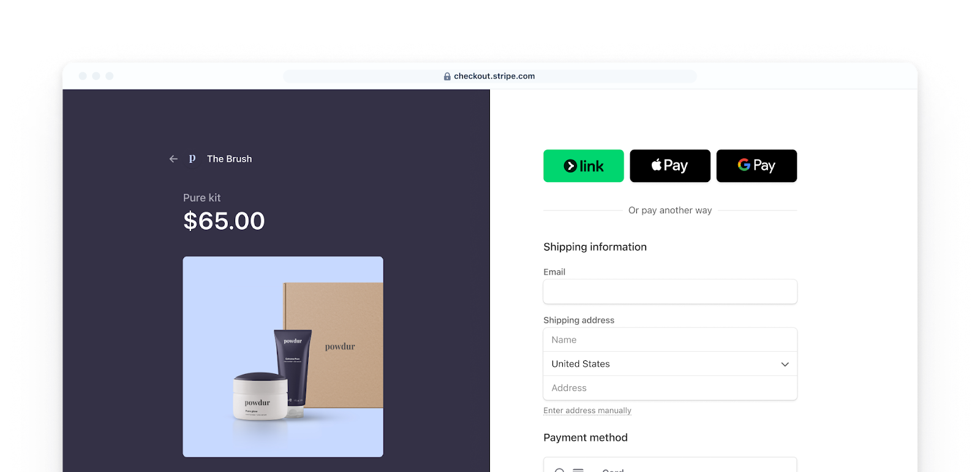Click the powdur 'p' logo icon
The width and height of the screenshot is (980, 472).
coord(192,159)
